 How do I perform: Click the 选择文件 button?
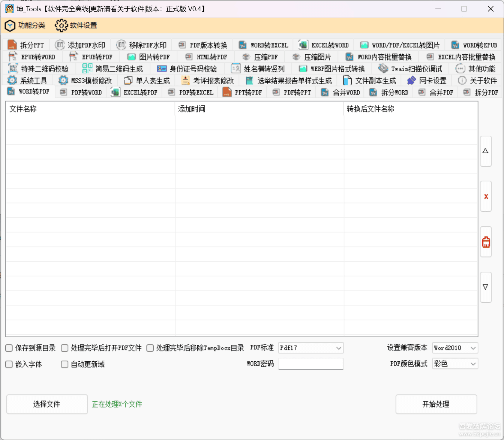pos(47,404)
